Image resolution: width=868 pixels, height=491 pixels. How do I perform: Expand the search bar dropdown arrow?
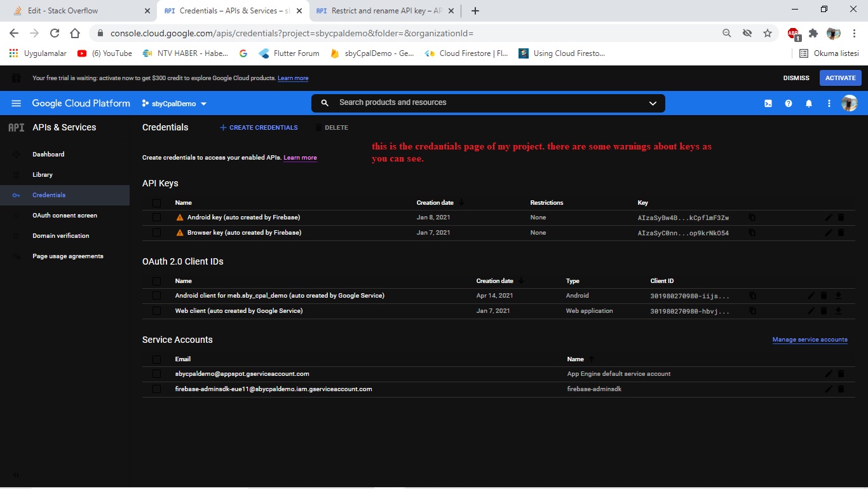point(653,103)
